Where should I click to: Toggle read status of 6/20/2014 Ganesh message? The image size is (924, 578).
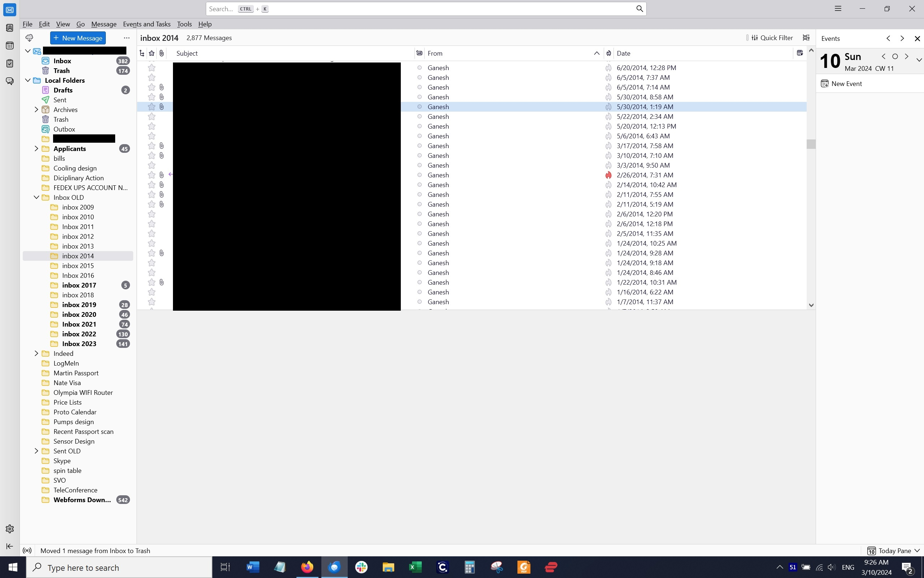point(420,68)
